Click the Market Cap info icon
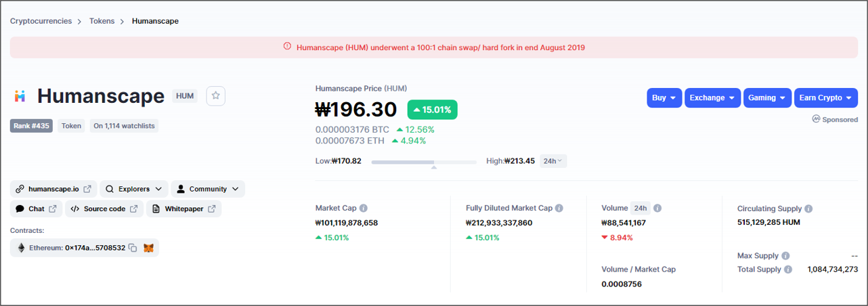 (x=364, y=209)
